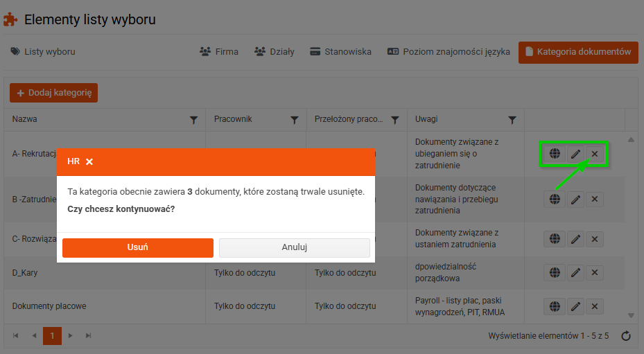Switch to the Stanowiska tab
The width and height of the screenshot is (644, 354).
(340, 52)
